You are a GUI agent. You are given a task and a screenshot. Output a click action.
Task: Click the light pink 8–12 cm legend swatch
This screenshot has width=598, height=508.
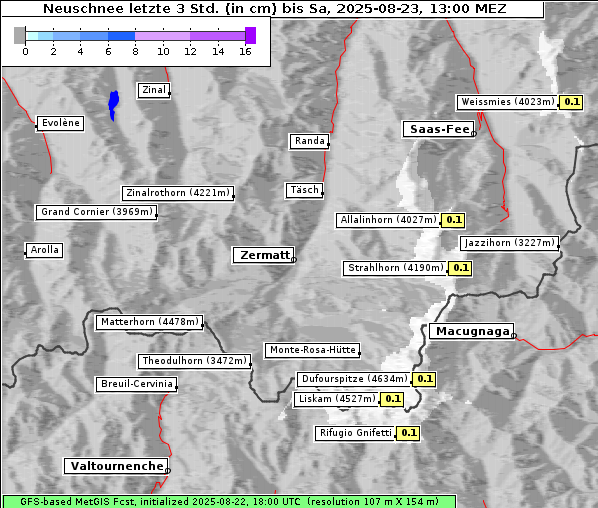click(162, 36)
